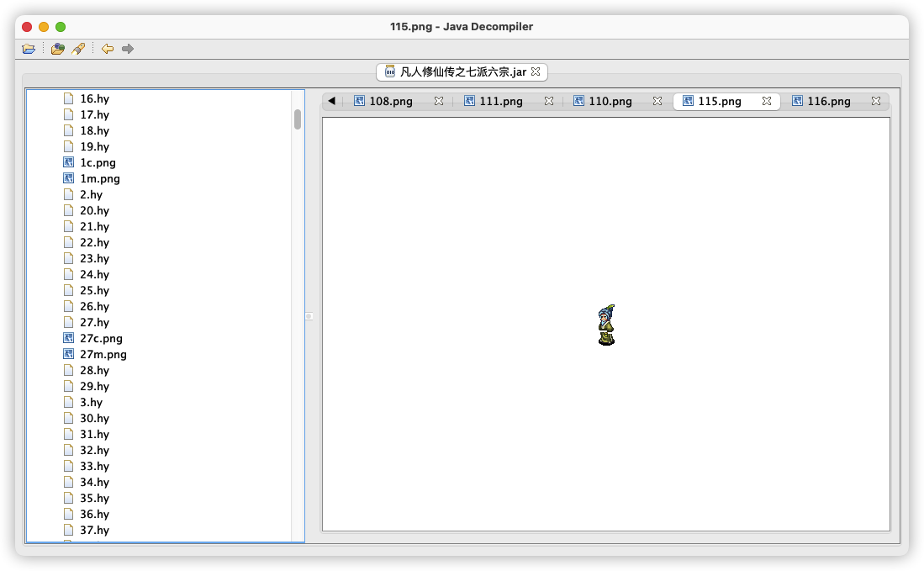This screenshot has width=924, height=571.
Task: Click the character sprite in the image preview
Action: pos(606,325)
